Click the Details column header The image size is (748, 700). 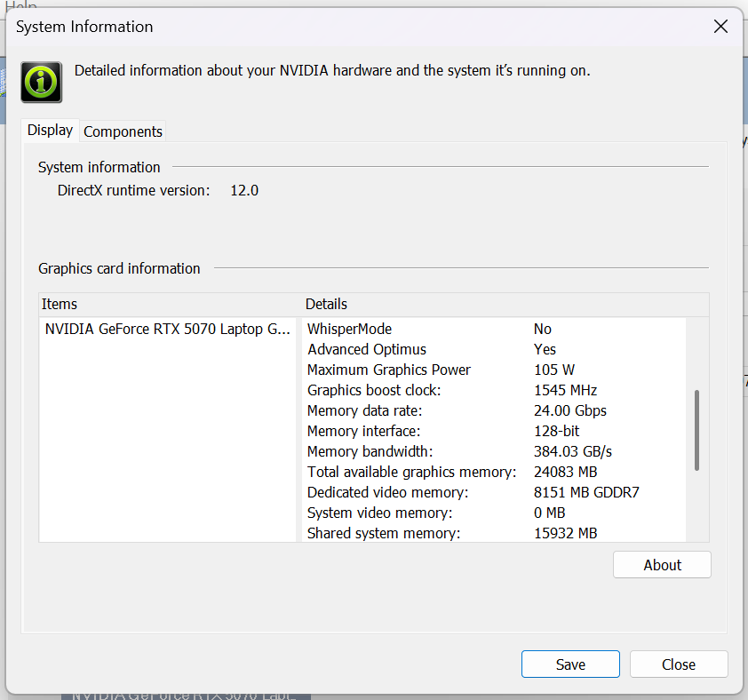tap(505, 304)
